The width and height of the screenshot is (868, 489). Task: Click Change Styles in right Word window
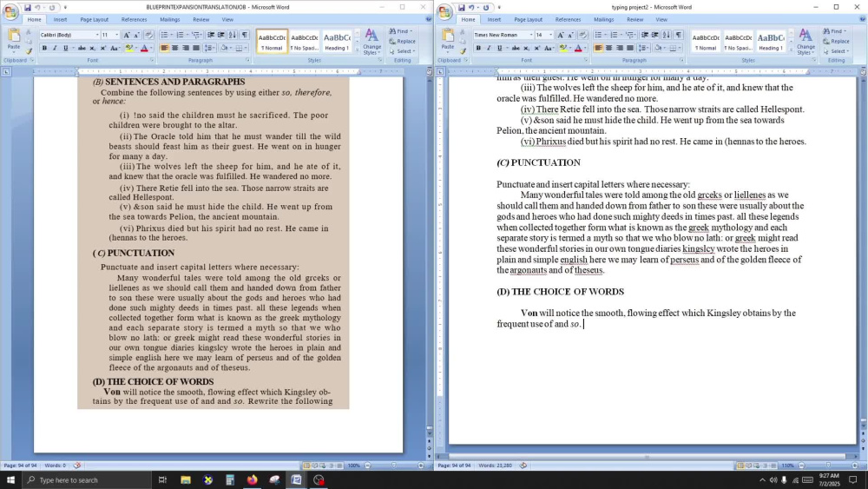[806, 42]
